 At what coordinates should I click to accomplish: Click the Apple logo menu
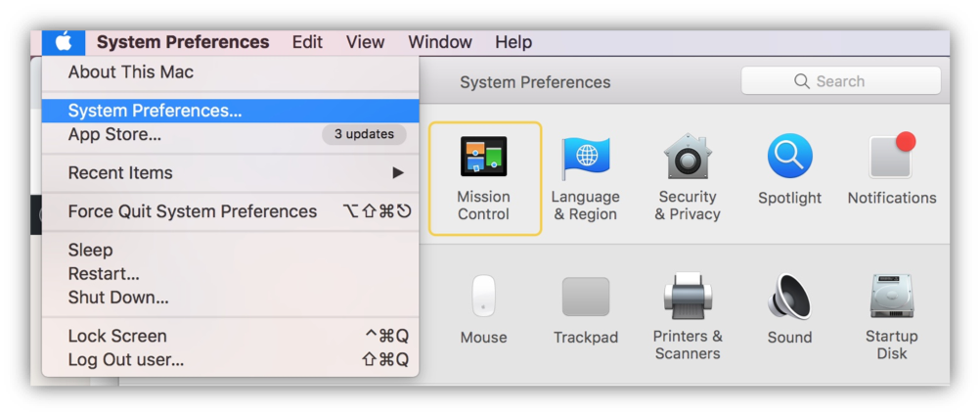64,42
